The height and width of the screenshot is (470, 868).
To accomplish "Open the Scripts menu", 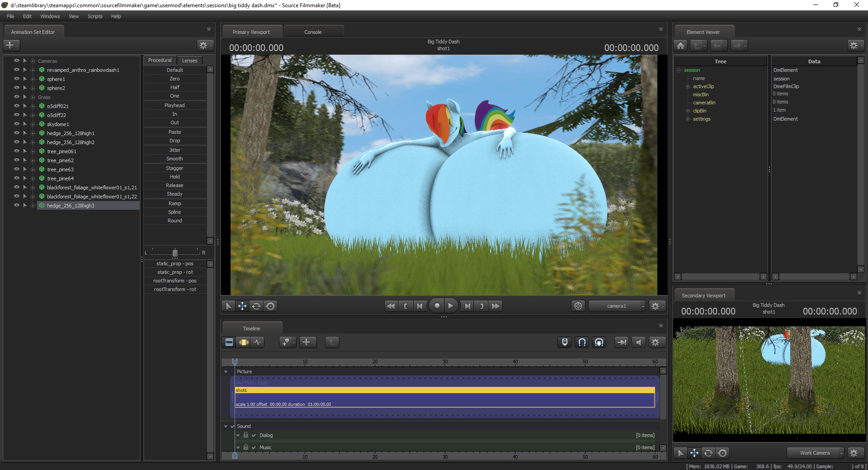I will [95, 16].
